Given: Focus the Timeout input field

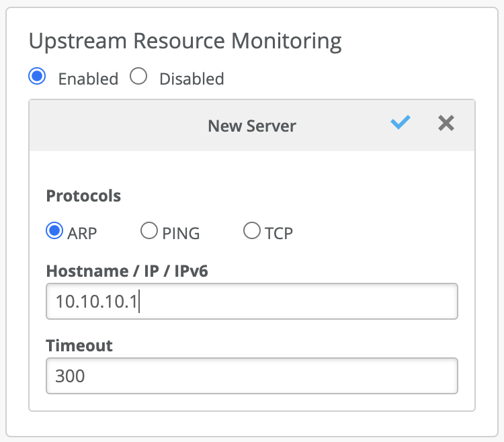Looking at the screenshot, I should click(x=252, y=375).
